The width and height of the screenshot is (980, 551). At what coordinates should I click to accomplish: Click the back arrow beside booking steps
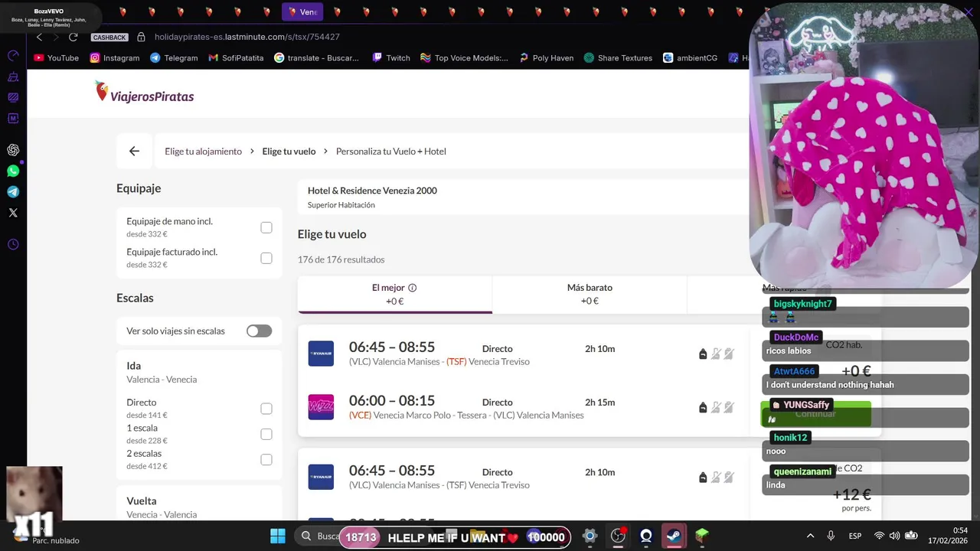pos(134,151)
